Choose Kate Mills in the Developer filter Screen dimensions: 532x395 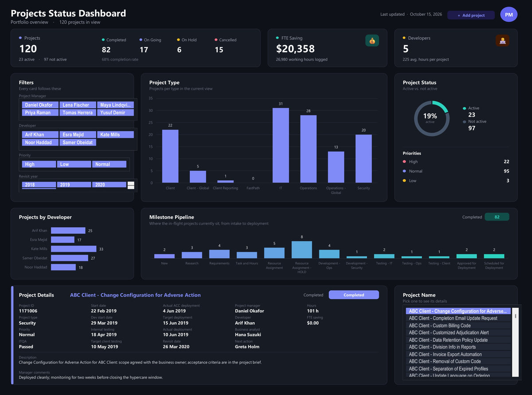115,134
